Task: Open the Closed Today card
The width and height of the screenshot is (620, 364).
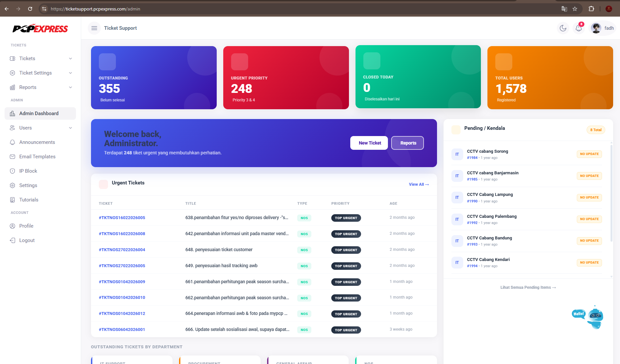Action: 418,77
